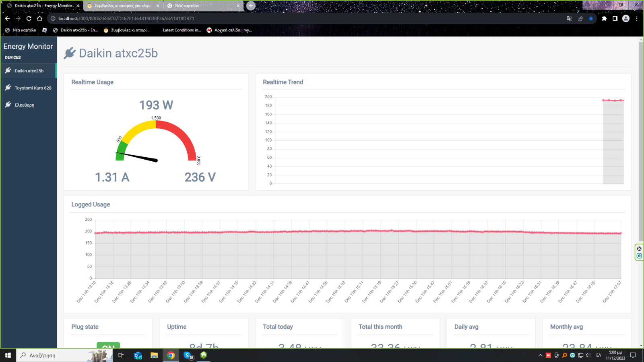Open browser home page
Image resolution: width=644 pixels, height=362 pixels.
click(x=39, y=19)
